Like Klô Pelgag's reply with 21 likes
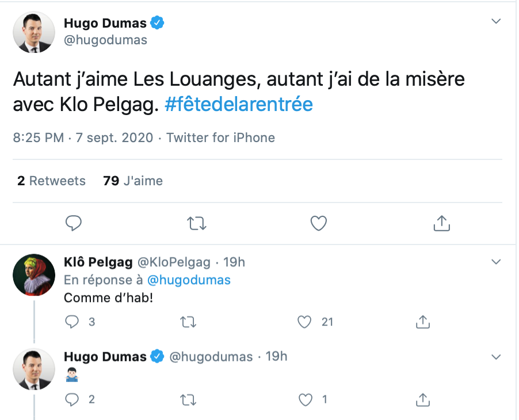 point(305,322)
